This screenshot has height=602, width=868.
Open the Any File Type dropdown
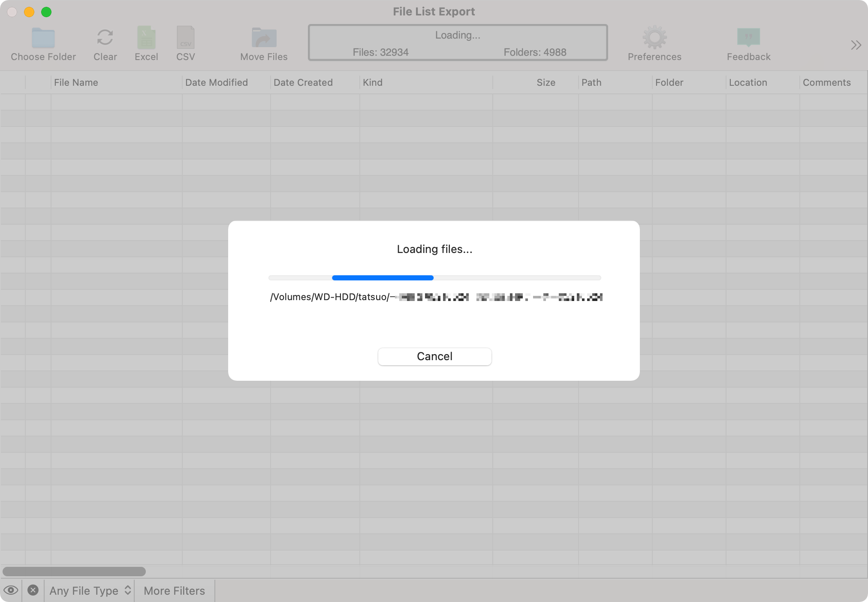point(89,590)
